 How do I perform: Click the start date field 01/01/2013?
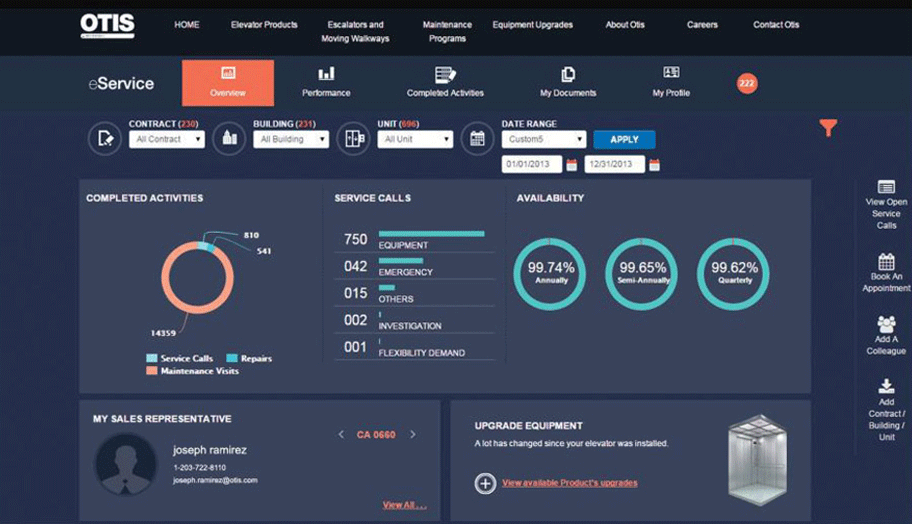tap(532, 165)
